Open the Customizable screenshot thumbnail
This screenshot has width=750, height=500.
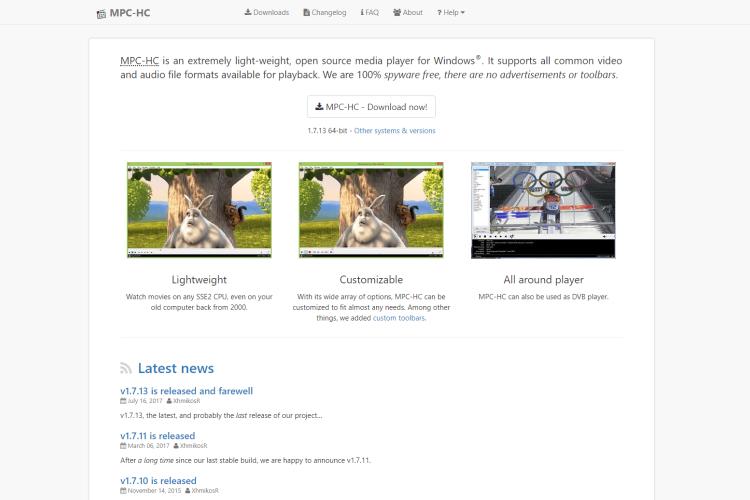371,210
